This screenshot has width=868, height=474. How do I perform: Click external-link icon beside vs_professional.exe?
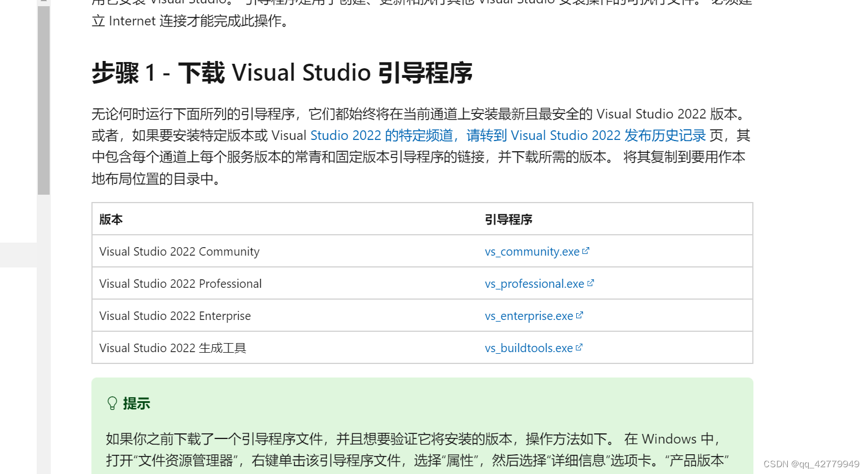tap(590, 283)
